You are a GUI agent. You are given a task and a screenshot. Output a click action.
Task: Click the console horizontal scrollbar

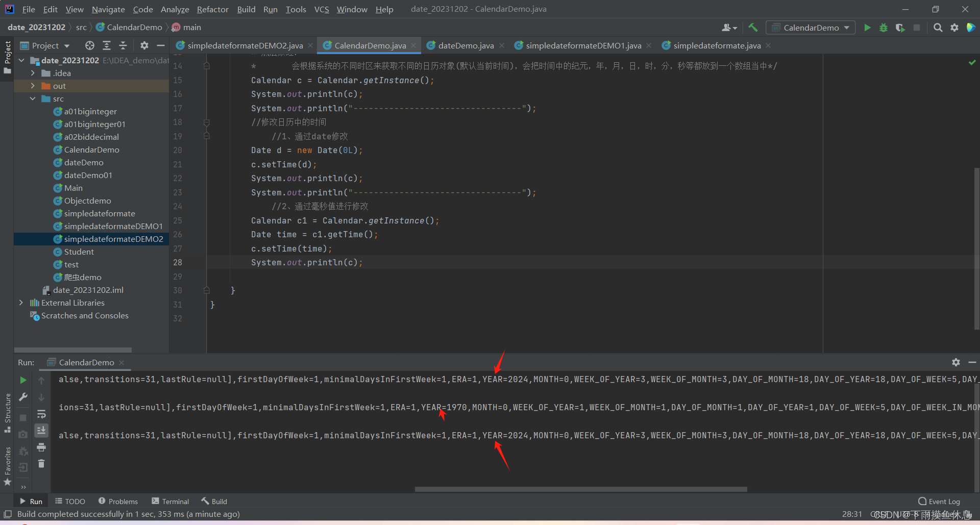(581, 489)
